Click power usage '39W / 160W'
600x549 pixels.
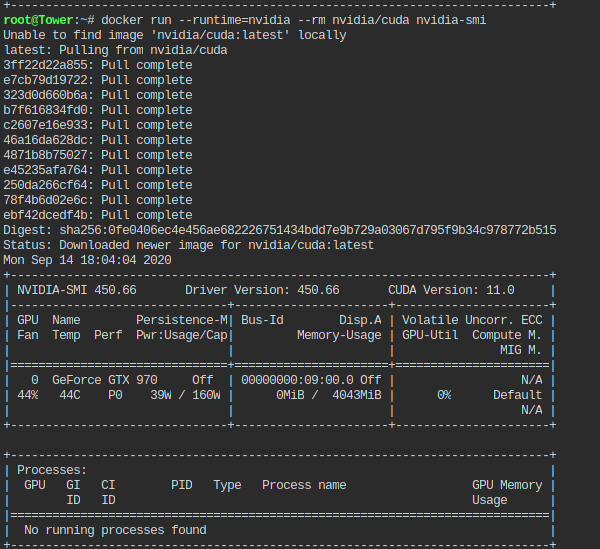coord(185,395)
